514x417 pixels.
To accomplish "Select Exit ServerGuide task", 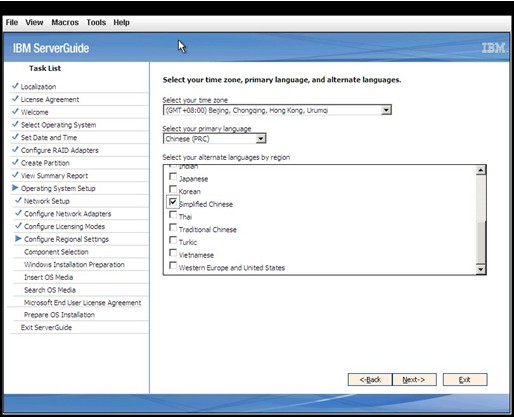I will 46,327.
